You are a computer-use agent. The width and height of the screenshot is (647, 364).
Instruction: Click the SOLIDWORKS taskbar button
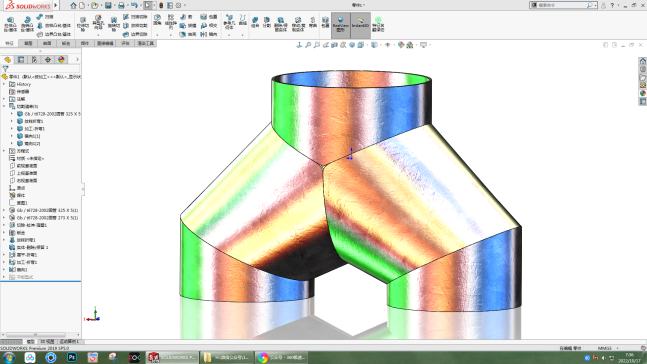172,358
